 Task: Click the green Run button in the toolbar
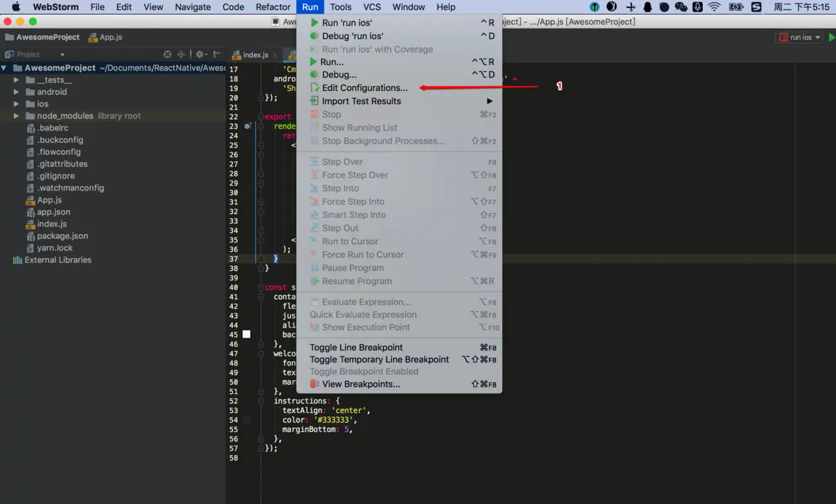831,38
